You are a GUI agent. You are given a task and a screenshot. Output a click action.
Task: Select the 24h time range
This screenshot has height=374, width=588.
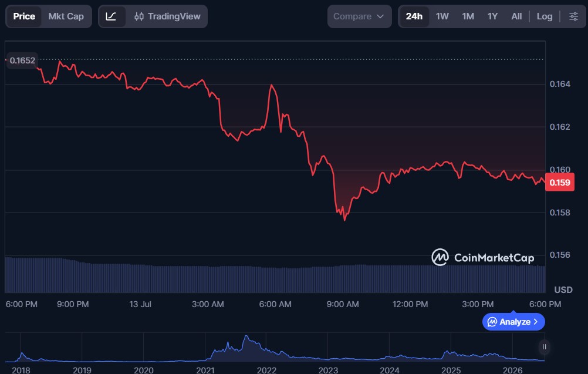414,16
